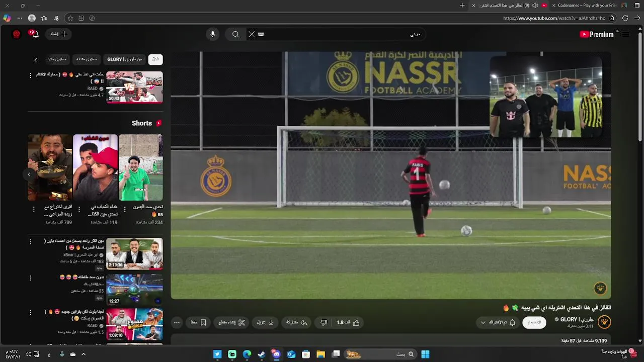Open options for the 789 ألف Short

[34, 210]
